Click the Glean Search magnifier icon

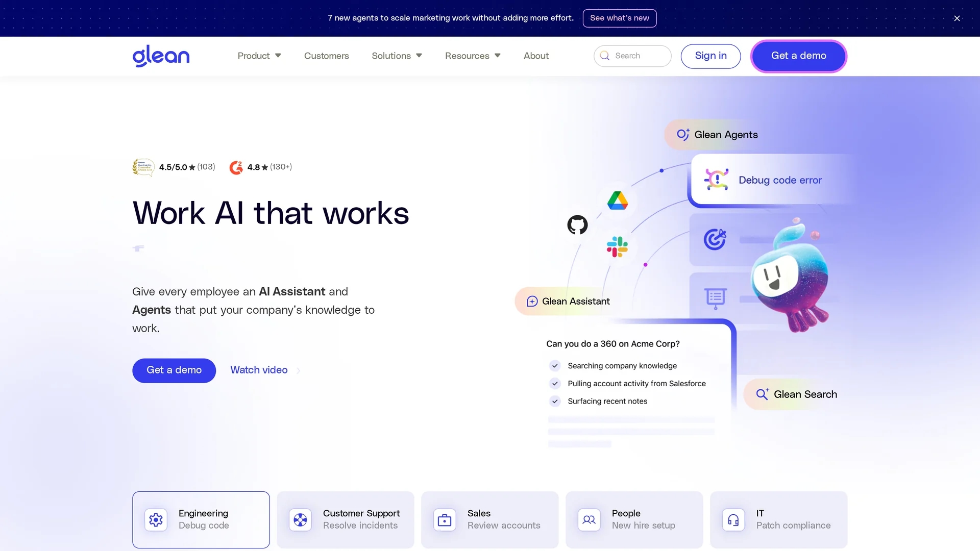click(762, 394)
